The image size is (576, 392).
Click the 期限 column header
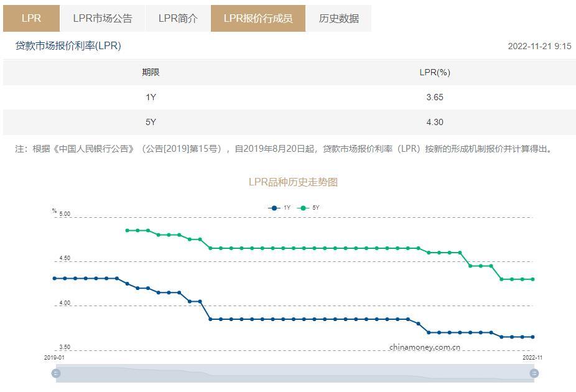tap(151, 72)
